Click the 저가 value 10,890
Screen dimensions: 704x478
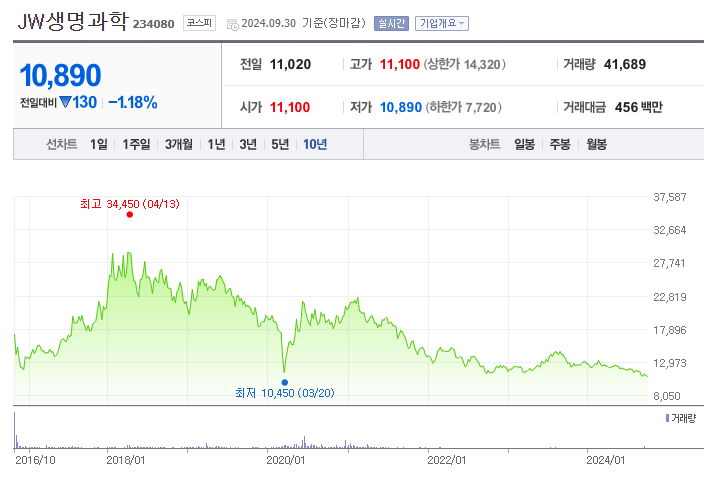400,107
